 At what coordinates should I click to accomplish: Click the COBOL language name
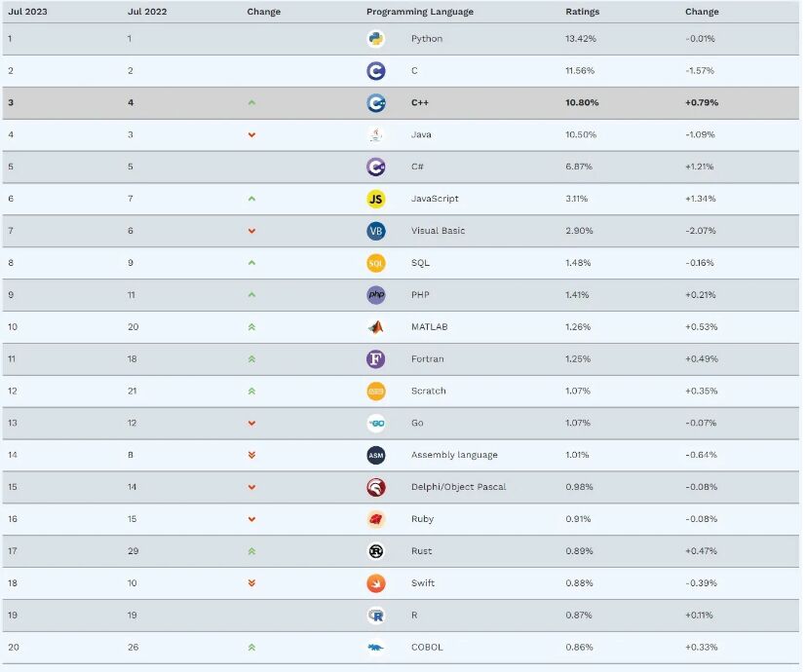(x=428, y=648)
